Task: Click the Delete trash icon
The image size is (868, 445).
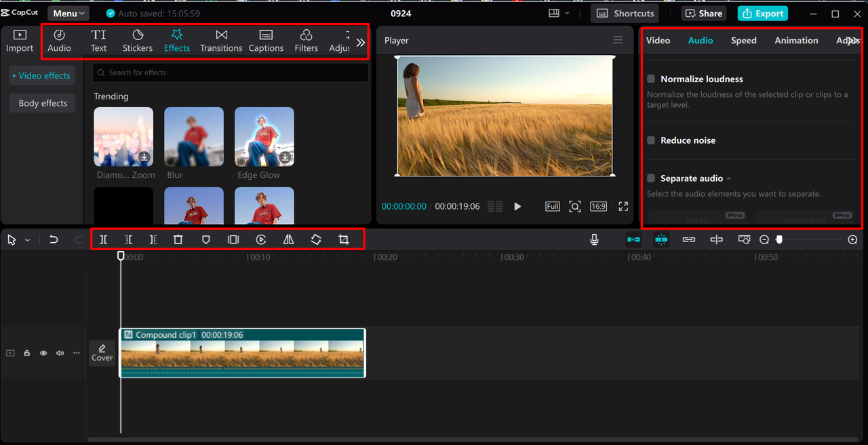Action: click(178, 239)
